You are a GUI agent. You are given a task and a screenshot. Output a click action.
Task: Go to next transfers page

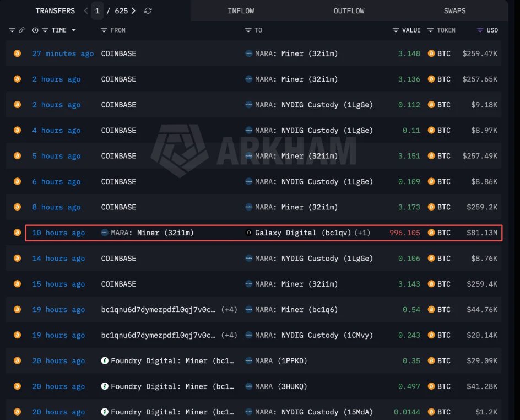pos(133,11)
